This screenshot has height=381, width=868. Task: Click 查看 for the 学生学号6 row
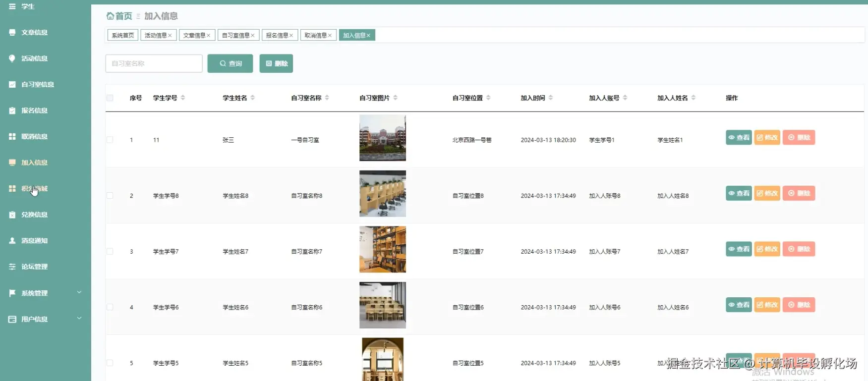click(739, 305)
